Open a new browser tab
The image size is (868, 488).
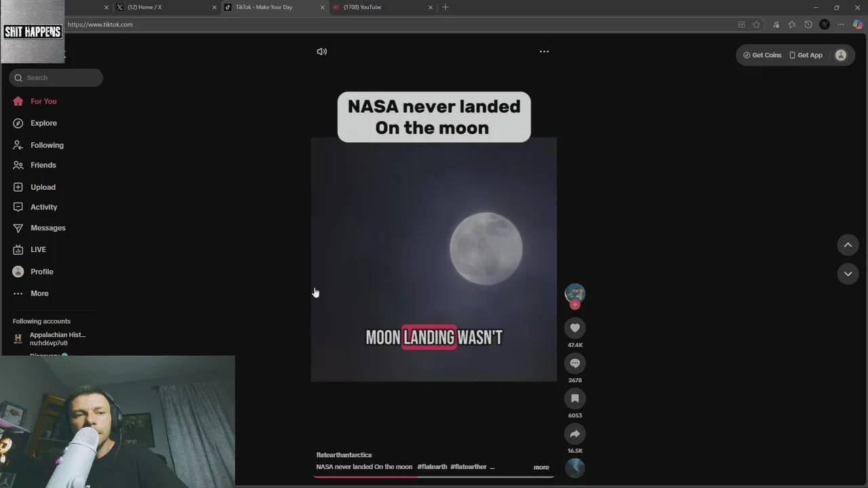[x=446, y=7]
